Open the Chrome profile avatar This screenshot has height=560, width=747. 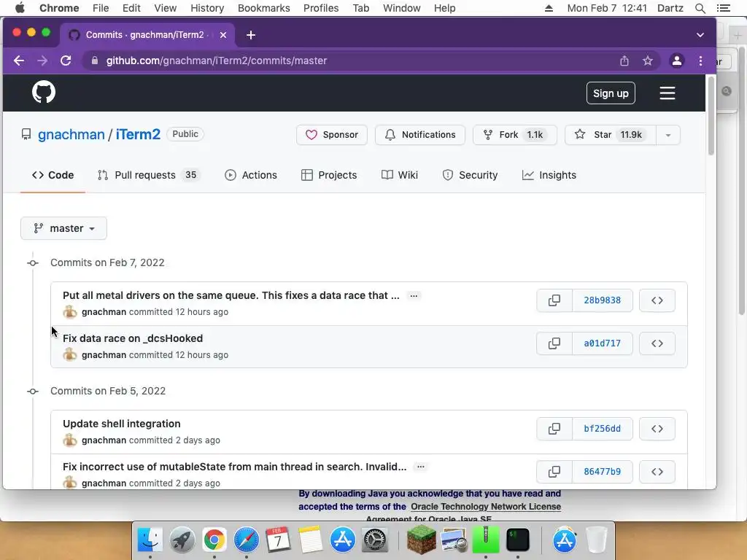click(676, 61)
